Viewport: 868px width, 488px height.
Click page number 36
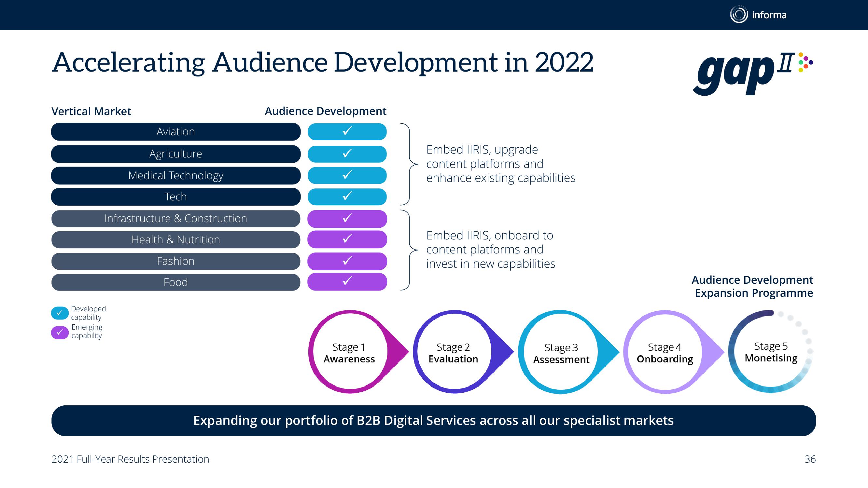click(810, 459)
